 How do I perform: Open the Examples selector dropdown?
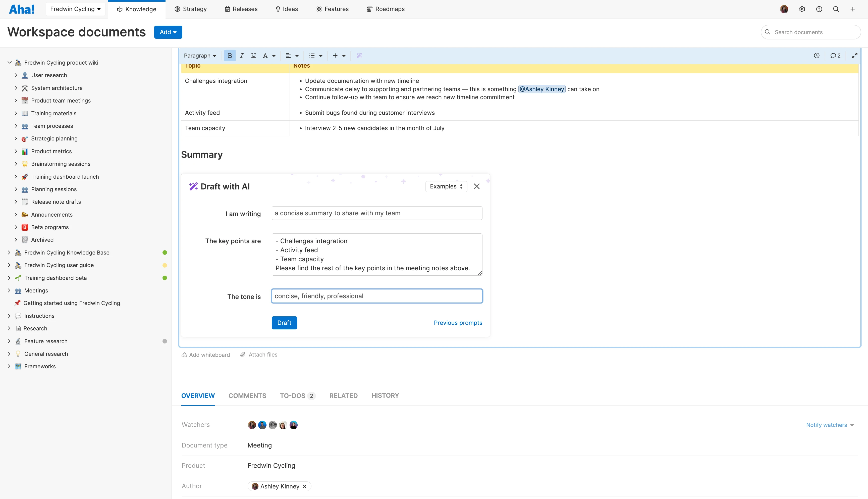pyautogui.click(x=446, y=186)
